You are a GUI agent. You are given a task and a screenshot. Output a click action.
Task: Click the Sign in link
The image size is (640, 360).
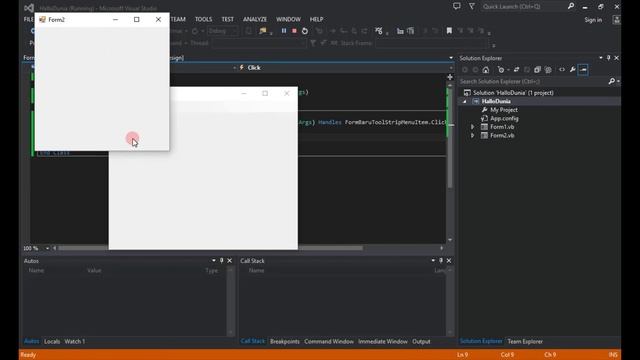tap(593, 20)
